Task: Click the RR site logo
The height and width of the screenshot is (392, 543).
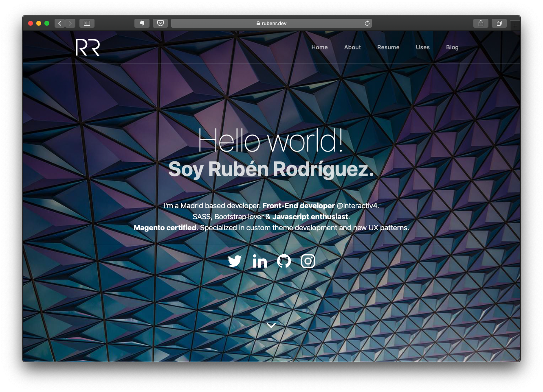Action: [88, 47]
